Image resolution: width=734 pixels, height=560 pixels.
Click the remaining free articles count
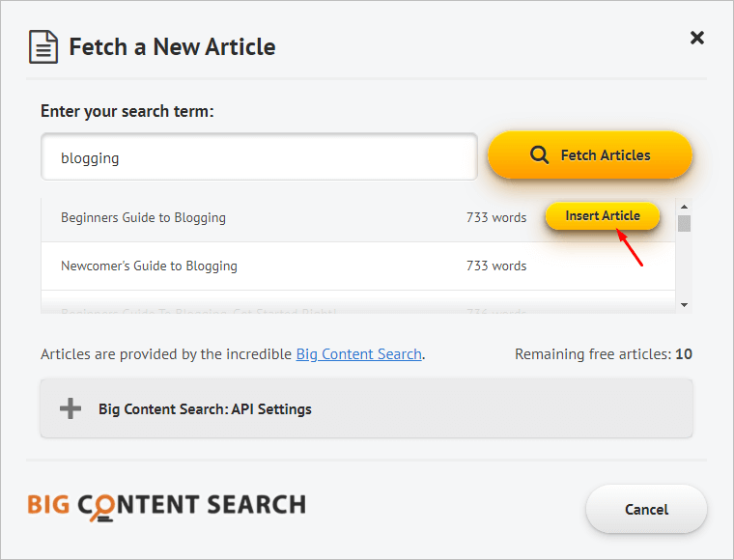684,354
